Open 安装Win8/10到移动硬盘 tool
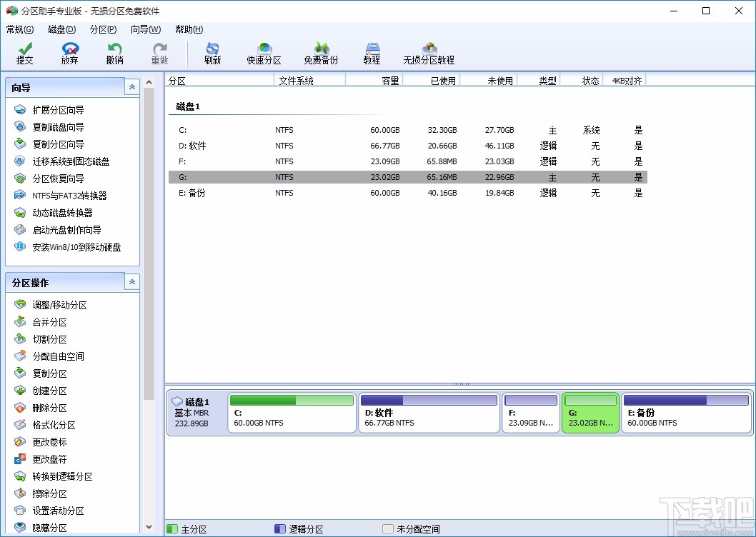Image resolution: width=756 pixels, height=537 pixels. coord(76,247)
